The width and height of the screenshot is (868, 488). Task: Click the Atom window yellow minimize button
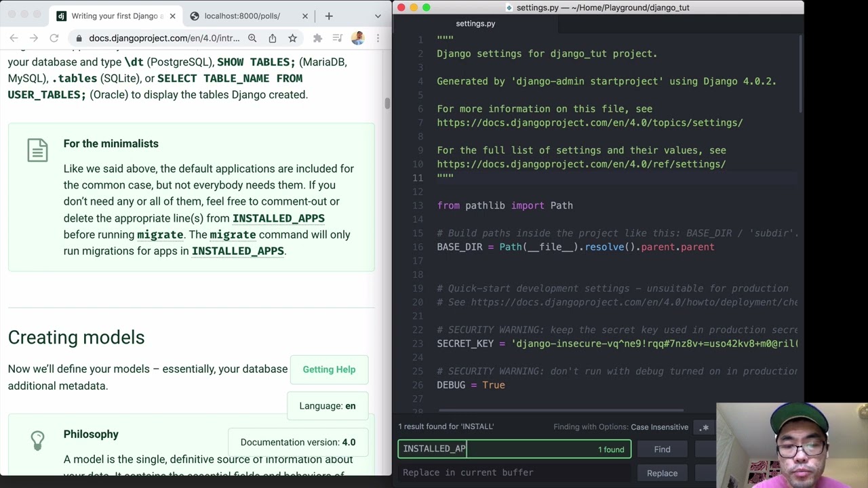tap(414, 7)
